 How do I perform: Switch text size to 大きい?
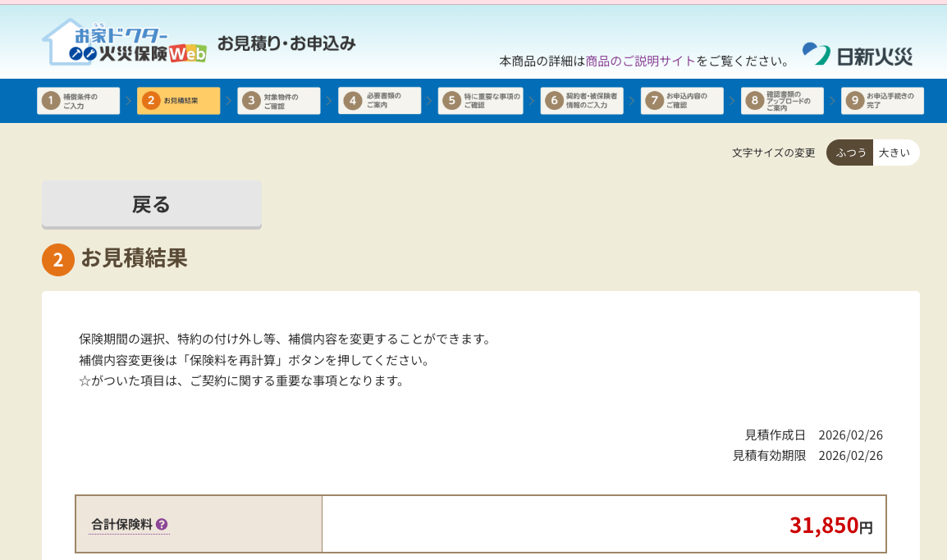coord(894,153)
